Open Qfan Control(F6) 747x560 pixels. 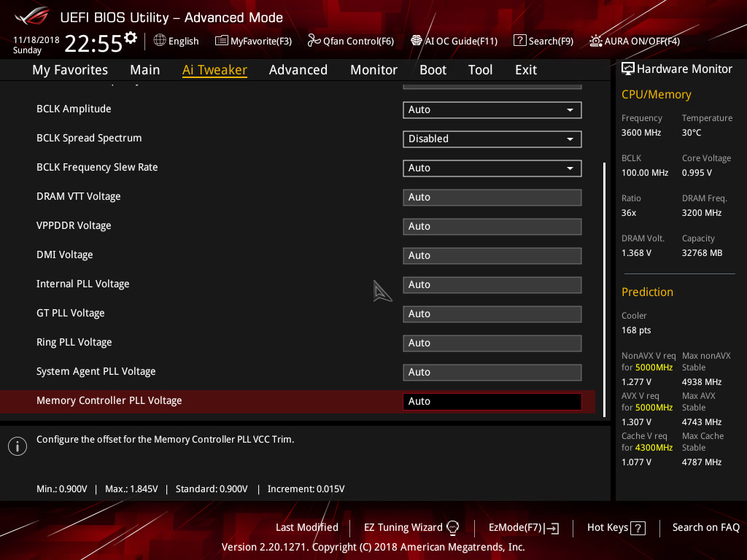[351, 41]
